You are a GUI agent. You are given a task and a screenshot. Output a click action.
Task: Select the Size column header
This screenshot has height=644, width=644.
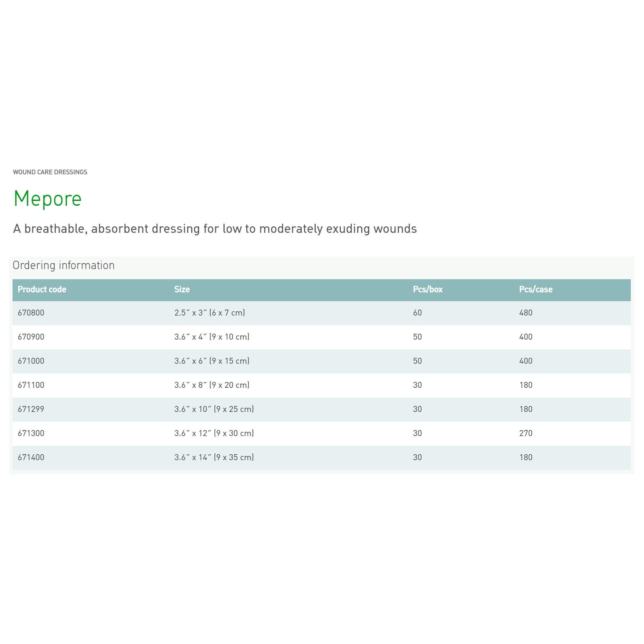click(x=182, y=289)
